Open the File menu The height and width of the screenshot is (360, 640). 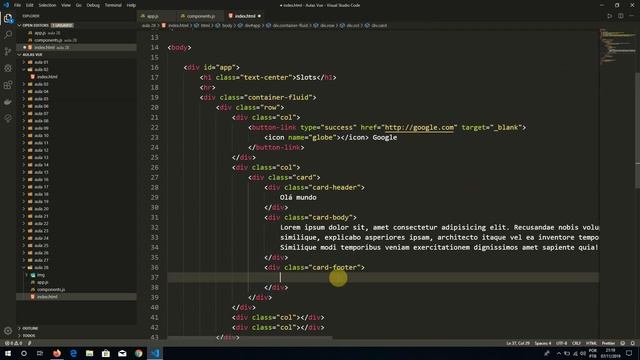18,5
